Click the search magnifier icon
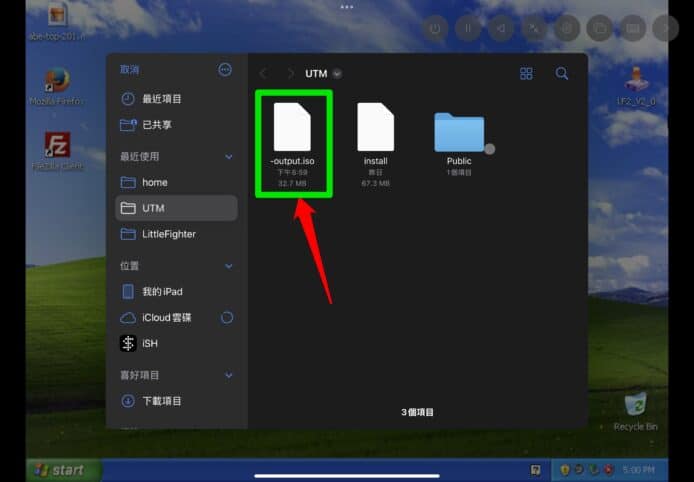 [x=562, y=73]
